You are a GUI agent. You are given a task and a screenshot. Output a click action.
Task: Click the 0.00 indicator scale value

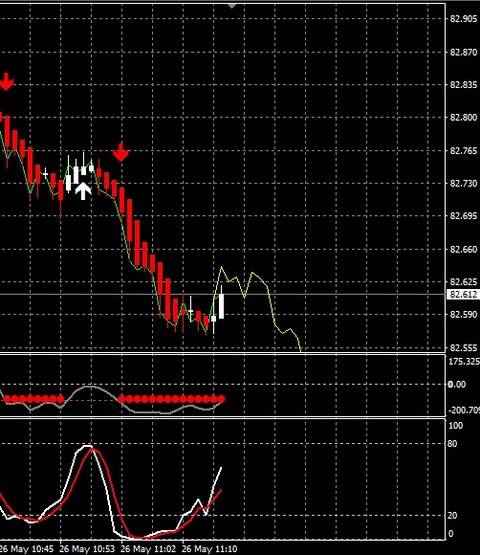(x=457, y=384)
